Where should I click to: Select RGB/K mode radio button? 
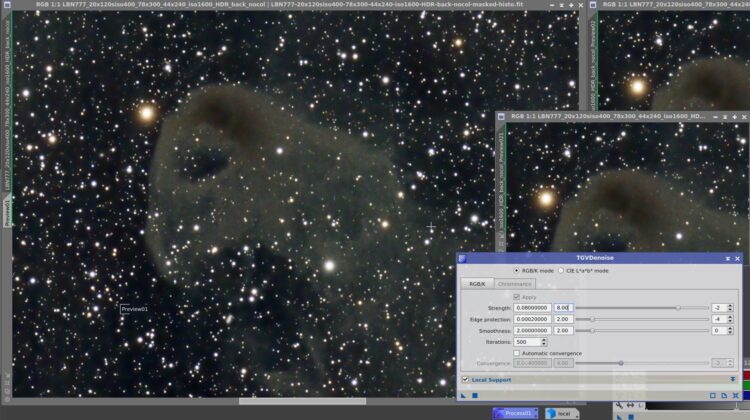click(x=516, y=271)
